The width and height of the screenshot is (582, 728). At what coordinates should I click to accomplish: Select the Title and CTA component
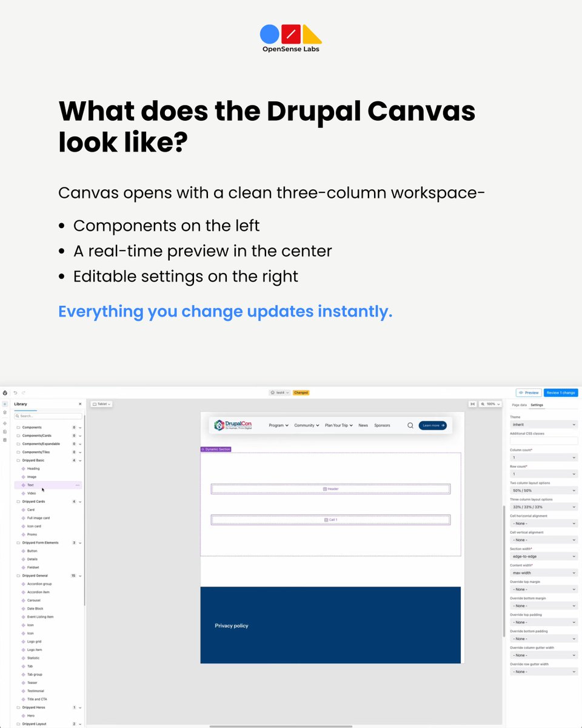tap(48, 699)
